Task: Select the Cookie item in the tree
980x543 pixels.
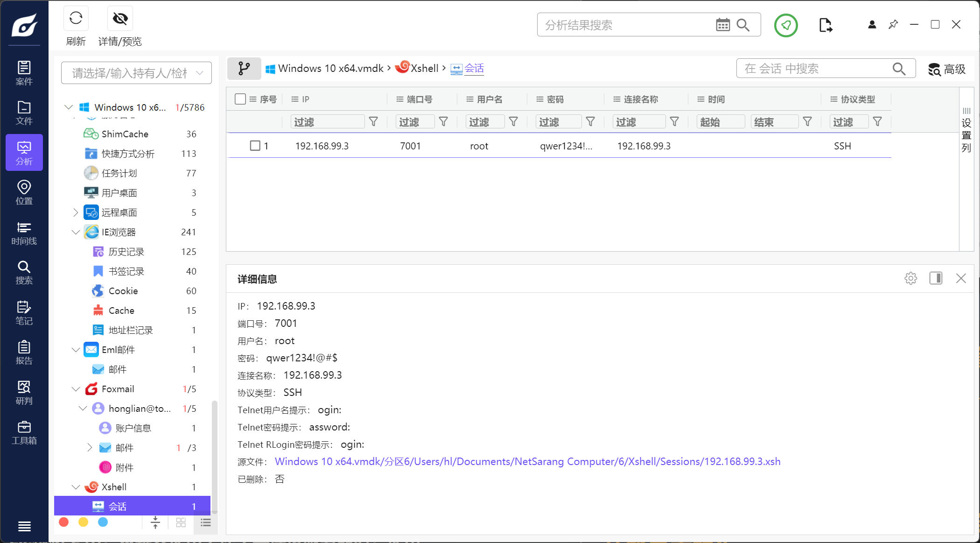Action: click(x=123, y=291)
